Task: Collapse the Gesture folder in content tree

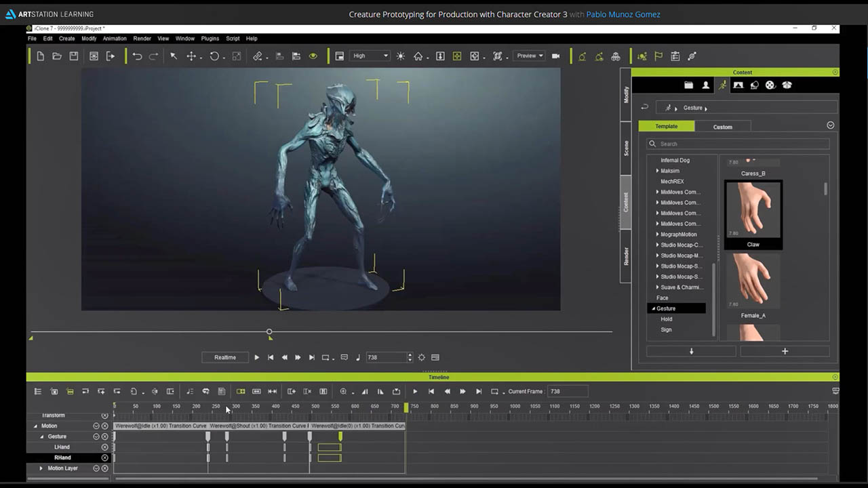Action: (654, 308)
